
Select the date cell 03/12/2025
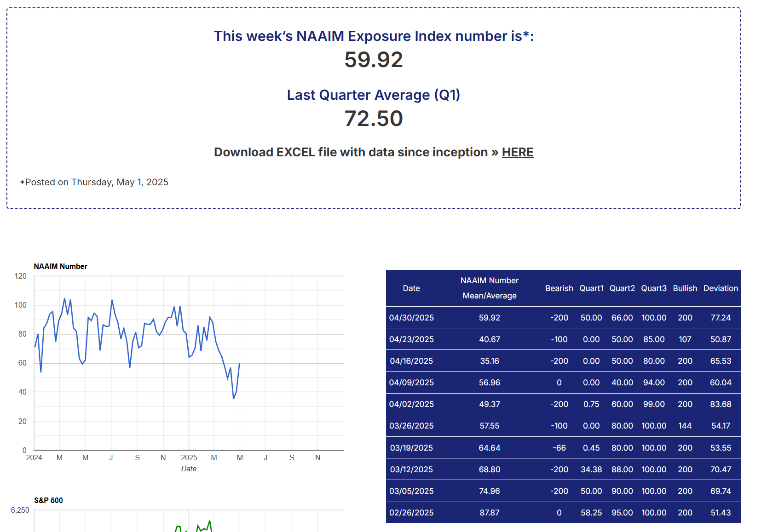point(411,469)
